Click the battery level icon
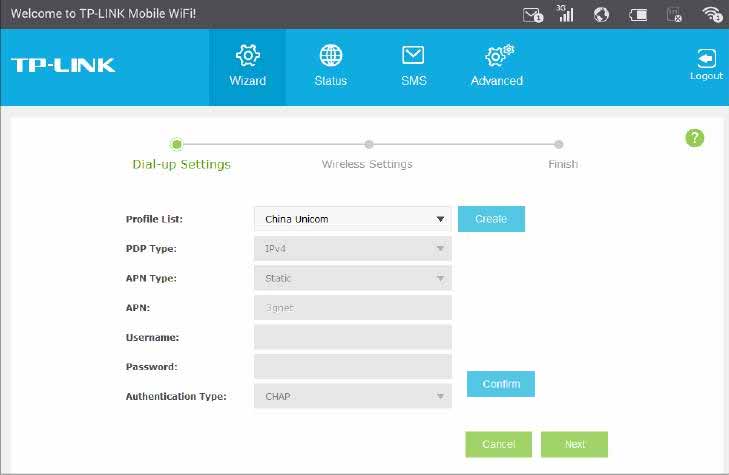 point(638,15)
